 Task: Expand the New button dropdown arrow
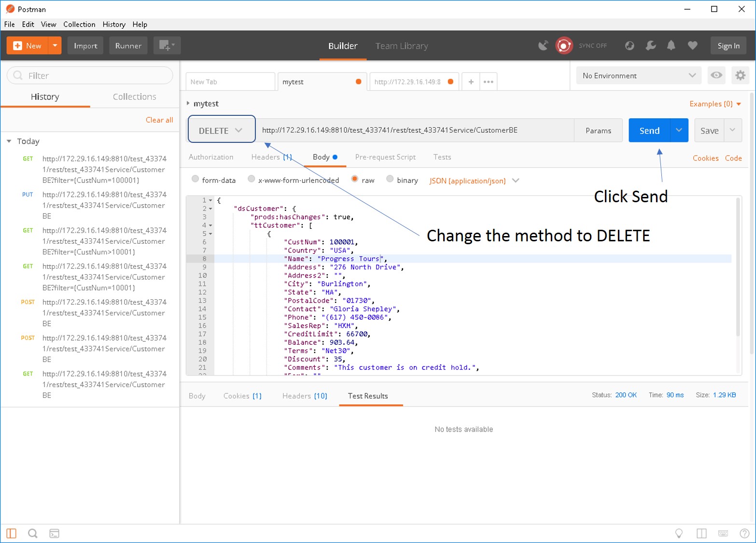point(55,45)
